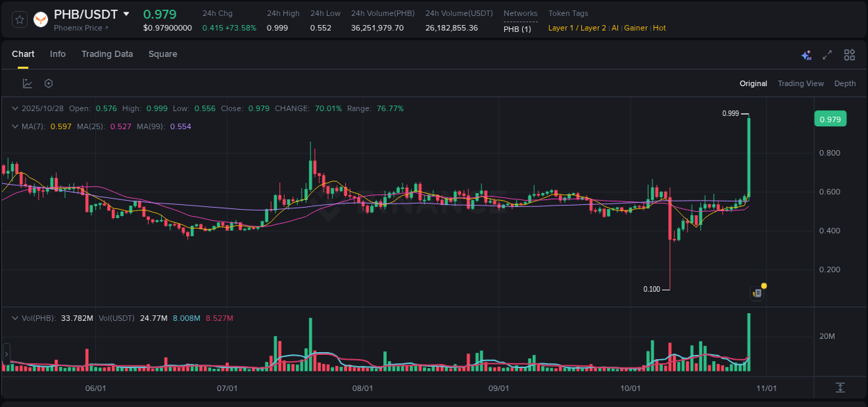
Task: Switch chart mode to Trading View
Action: point(801,83)
